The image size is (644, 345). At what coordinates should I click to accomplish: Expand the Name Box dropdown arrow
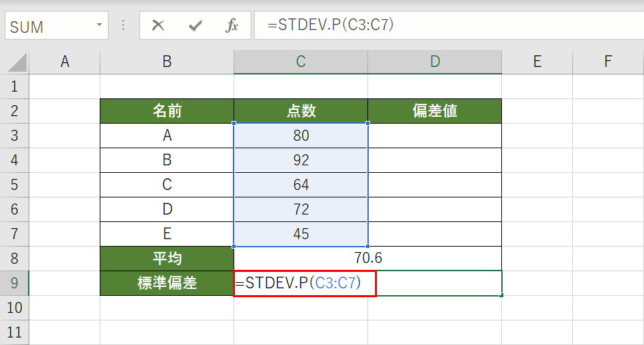[100, 26]
